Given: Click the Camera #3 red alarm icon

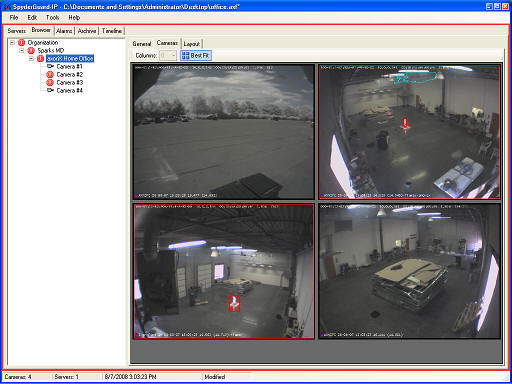Looking at the screenshot, I should point(50,83).
